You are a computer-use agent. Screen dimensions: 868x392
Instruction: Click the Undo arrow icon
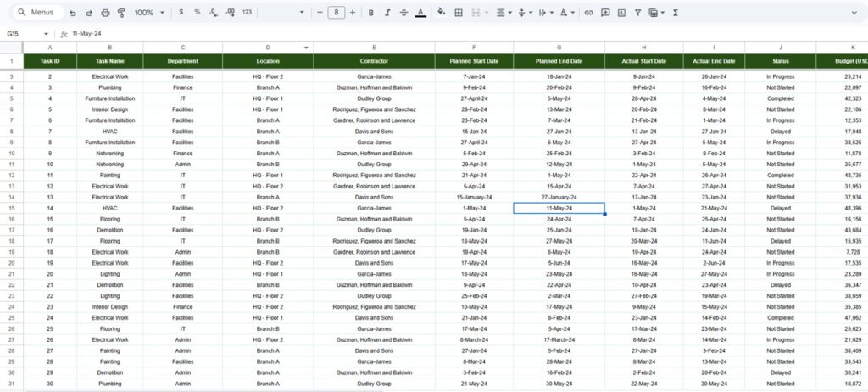pyautogui.click(x=73, y=12)
